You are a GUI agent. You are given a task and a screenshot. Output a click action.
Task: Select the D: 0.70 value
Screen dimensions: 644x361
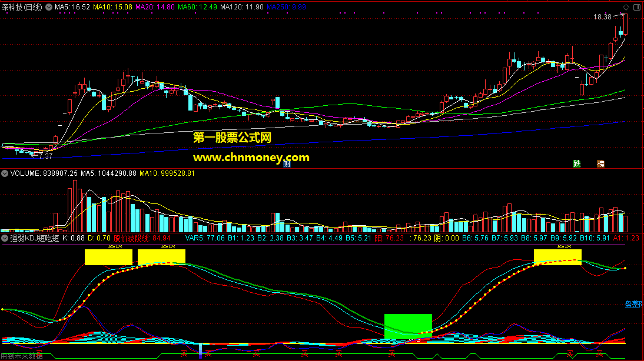click(x=99, y=238)
